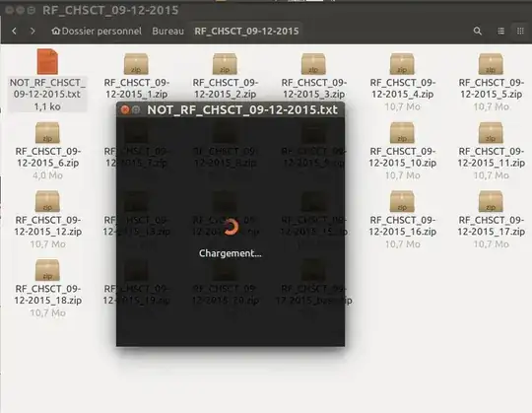Screen dimensions: 532x413
Task: Select RF_CHSCT_09-12-2015_6.zip archive icon
Action: point(47,133)
